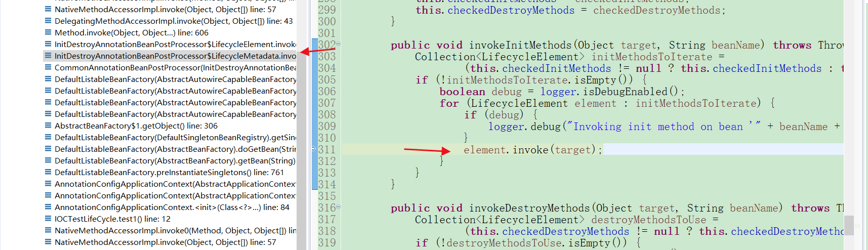868x250 pixels.
Task: Click the frame icon beside CommonAnnotationBeanPostProcessor row
Action: [48, 67]
